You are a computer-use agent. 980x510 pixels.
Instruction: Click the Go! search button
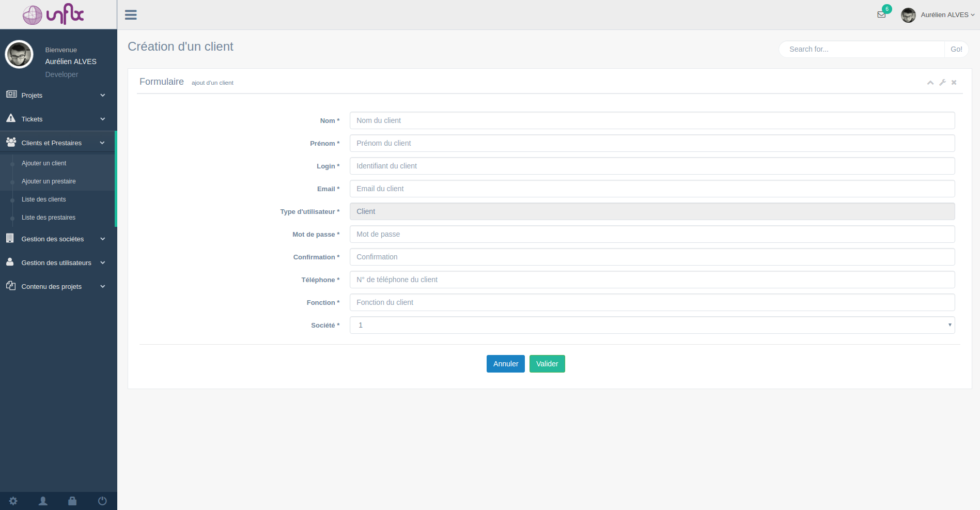956,49
